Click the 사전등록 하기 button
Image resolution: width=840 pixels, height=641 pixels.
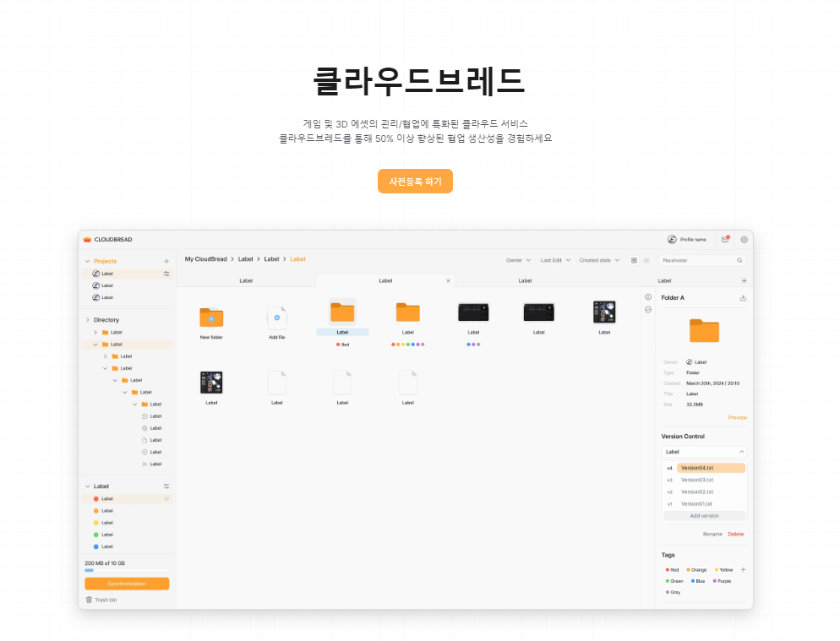[x=415, y=182]
